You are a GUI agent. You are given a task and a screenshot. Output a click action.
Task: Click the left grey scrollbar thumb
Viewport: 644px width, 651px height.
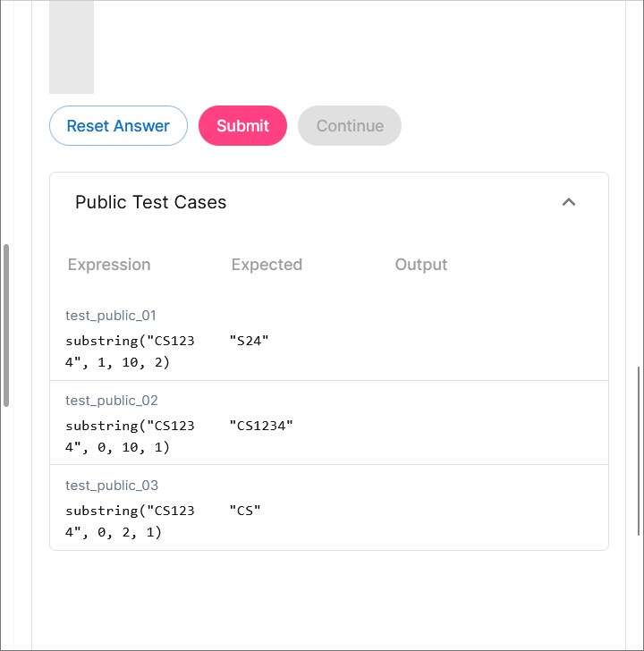[x=6, y=325]
